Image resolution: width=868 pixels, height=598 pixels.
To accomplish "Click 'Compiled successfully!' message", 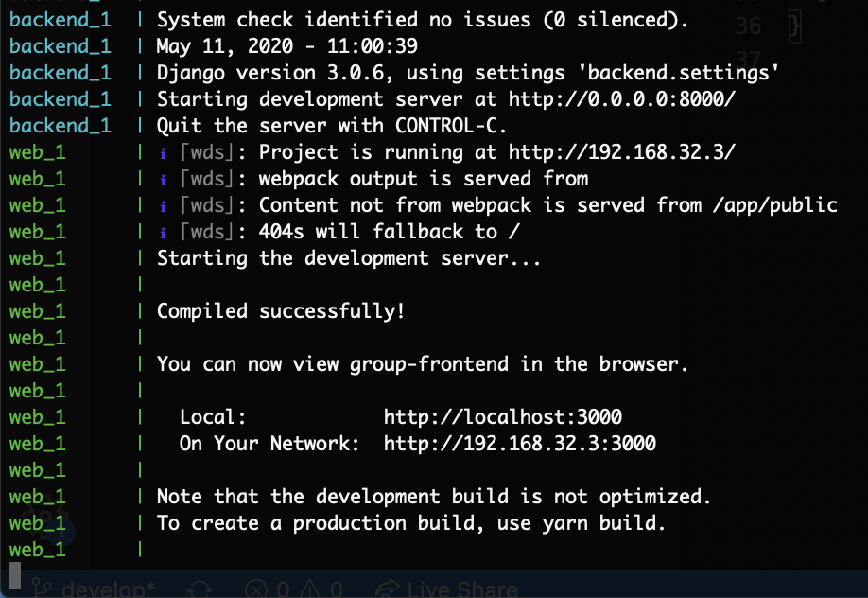I will click(x=281, y=311).
